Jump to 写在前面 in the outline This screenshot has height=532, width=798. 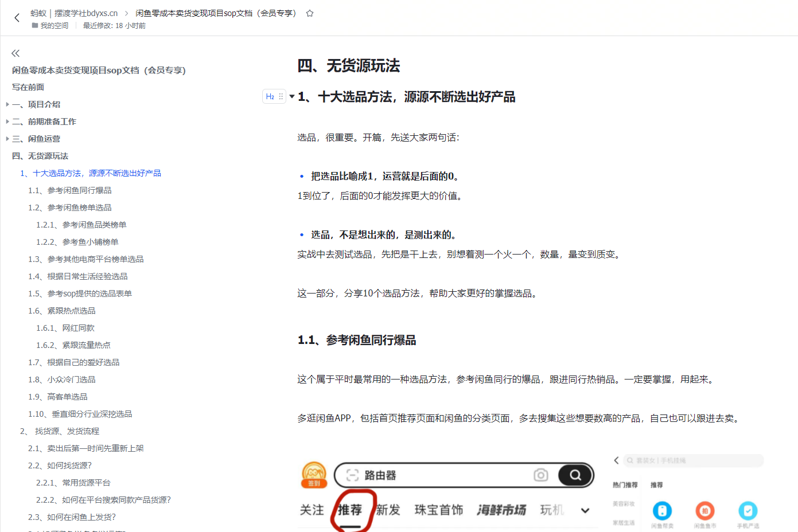pyautogui.click(x=28, y=87)
